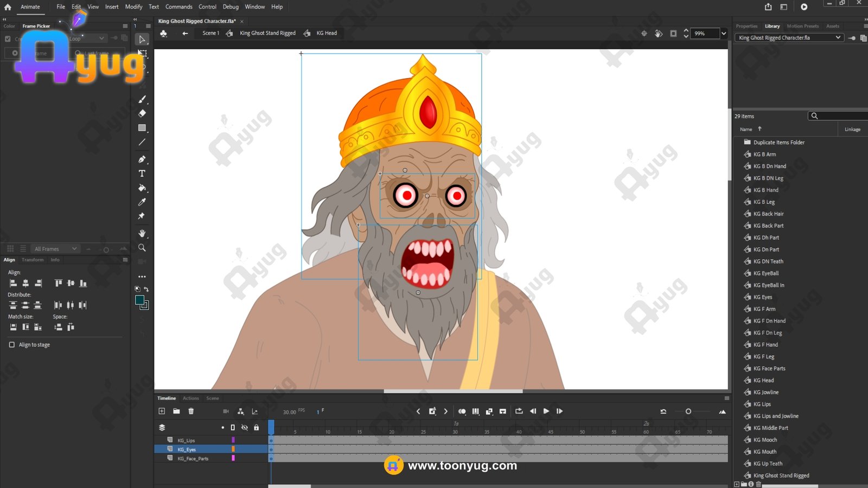Click the Test Movie play button at top
This screenshot has height=488, width=868.
[804, 7]
